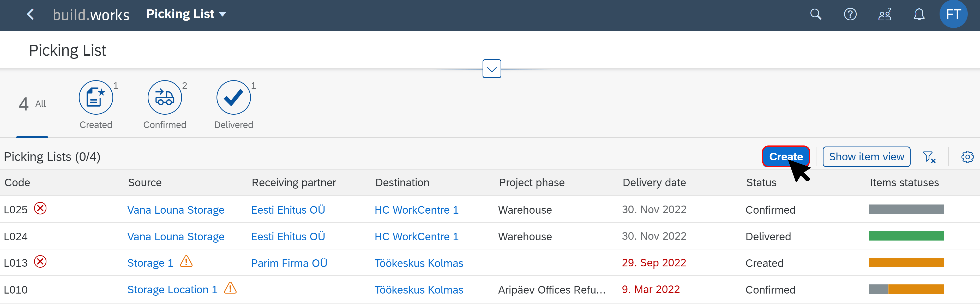Click warning triangle beside Storage 1
This screenshot has width=980, height=304.
(x=186, y=262)
